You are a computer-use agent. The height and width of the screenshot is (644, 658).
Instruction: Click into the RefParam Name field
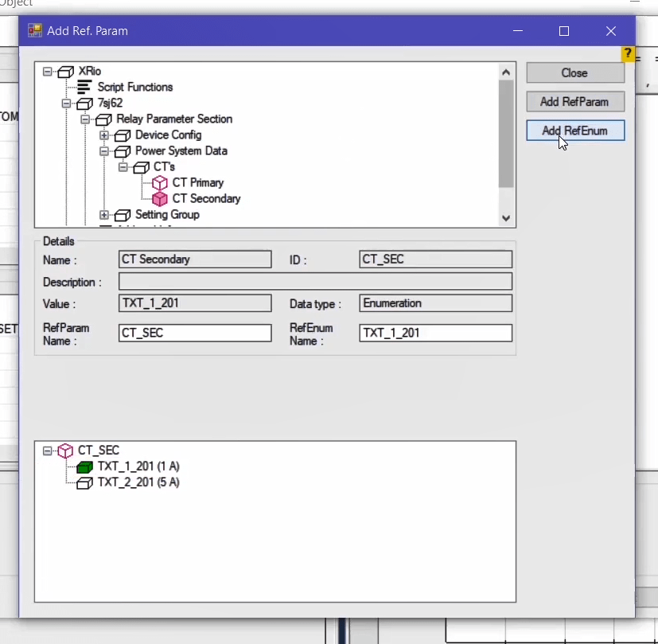(x=194, y=334)
